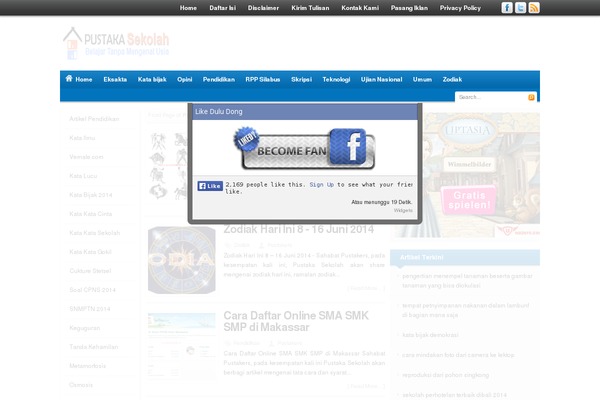Open pengertian menempel tanaman recent article
This screenshot has height=400, width=600.
pyautogui.click(x=467, y=281)
